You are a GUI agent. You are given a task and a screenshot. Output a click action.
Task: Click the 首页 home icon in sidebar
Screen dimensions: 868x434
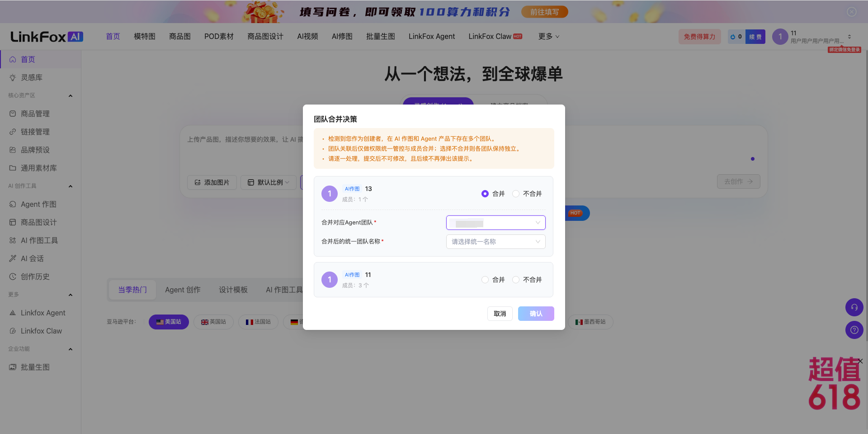point(13,59)
